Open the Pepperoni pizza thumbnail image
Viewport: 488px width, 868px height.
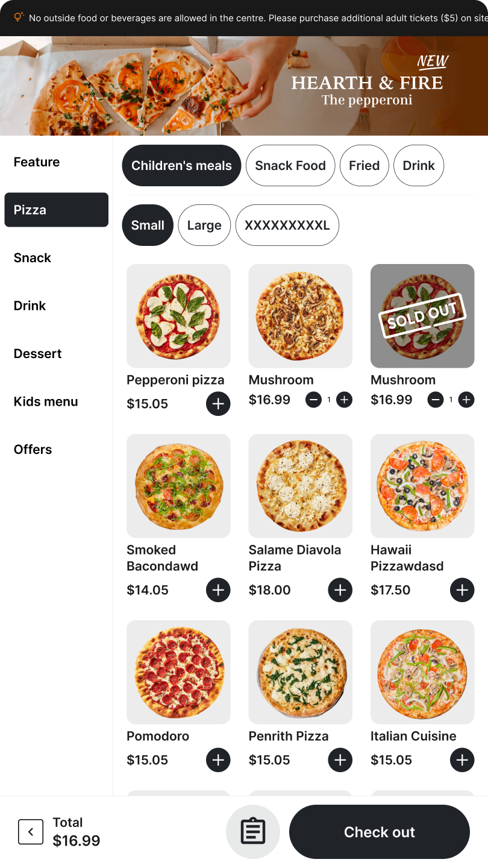pos(178,316)
